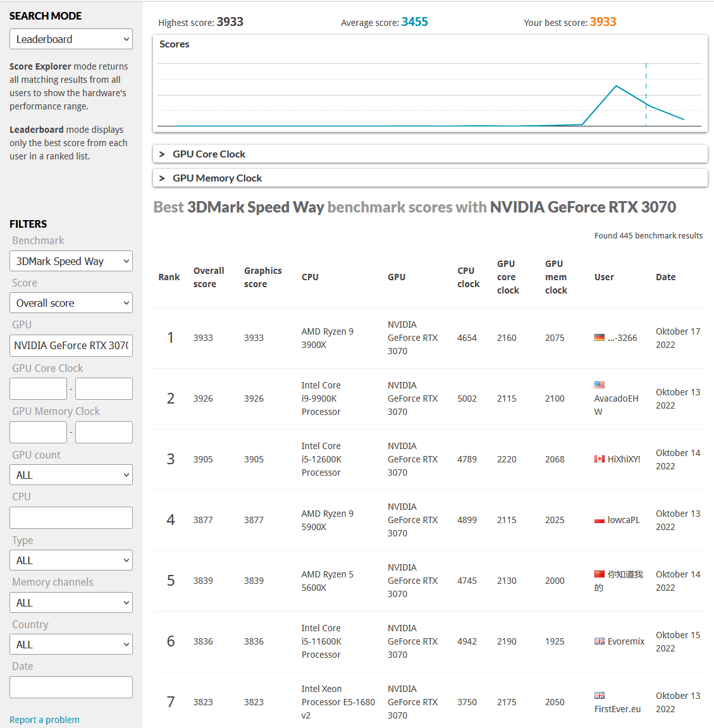Click the GPU Core Clock minimum field

tap(38, 388)
